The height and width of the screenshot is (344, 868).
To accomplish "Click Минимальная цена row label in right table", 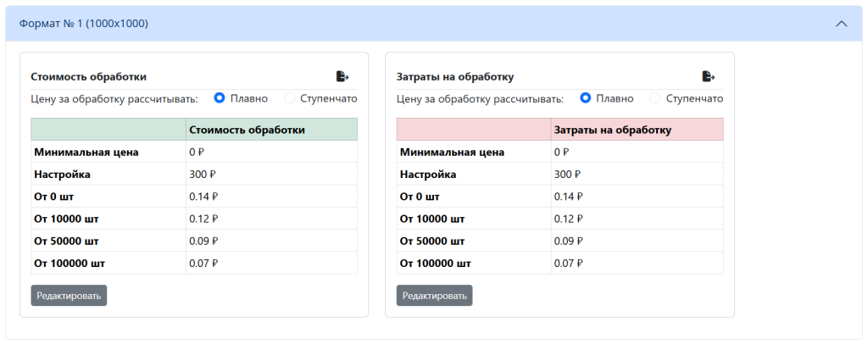I will (453, 153).
